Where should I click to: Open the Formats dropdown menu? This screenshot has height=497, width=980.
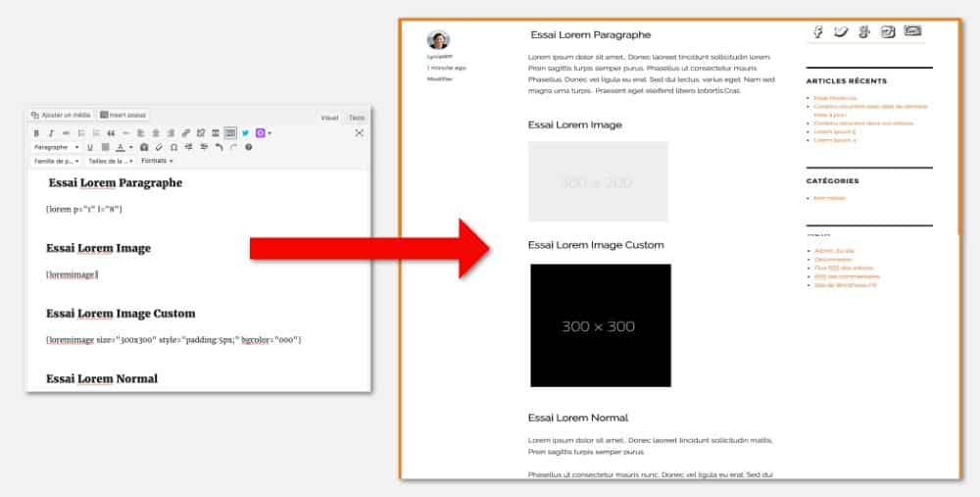point(157,161)
